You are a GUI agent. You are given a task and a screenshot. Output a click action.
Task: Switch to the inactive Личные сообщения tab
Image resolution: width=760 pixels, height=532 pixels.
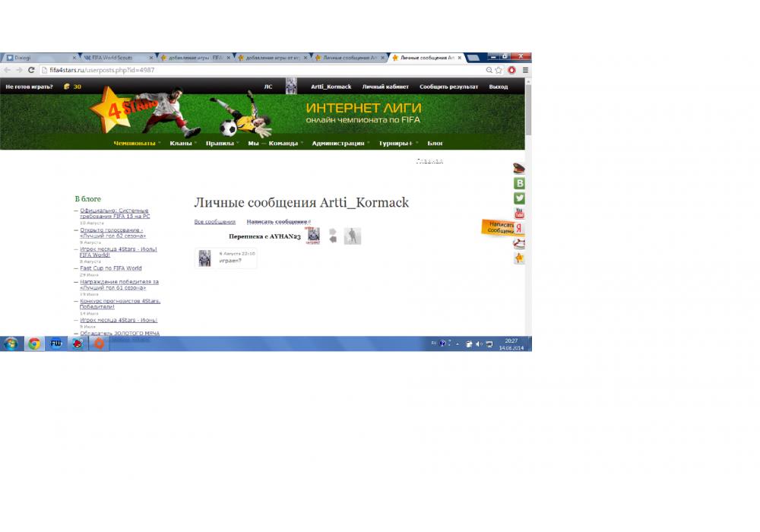point(350,58)
